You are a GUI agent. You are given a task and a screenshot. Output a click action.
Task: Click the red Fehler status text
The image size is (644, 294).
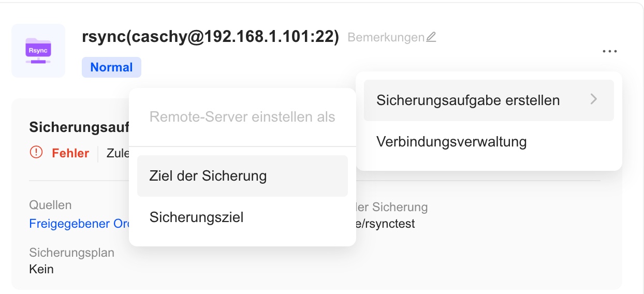coord(70,153)
